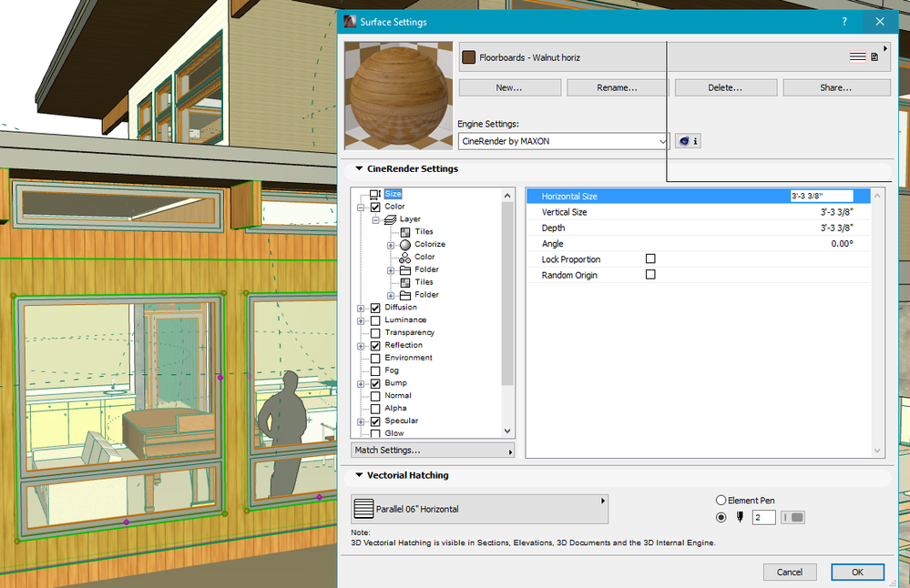Click folder icon above Diffusion row
This screenshot has height=588, width=910.
pos(405,295)
